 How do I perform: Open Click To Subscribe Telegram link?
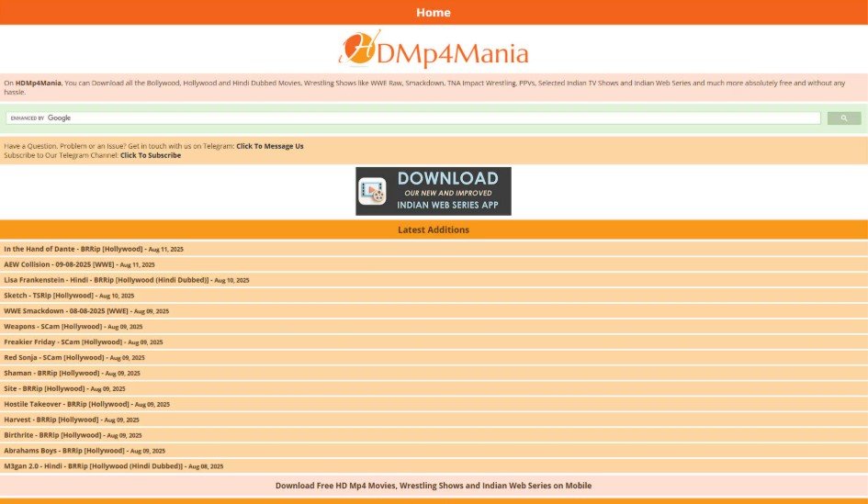(151, 155)
